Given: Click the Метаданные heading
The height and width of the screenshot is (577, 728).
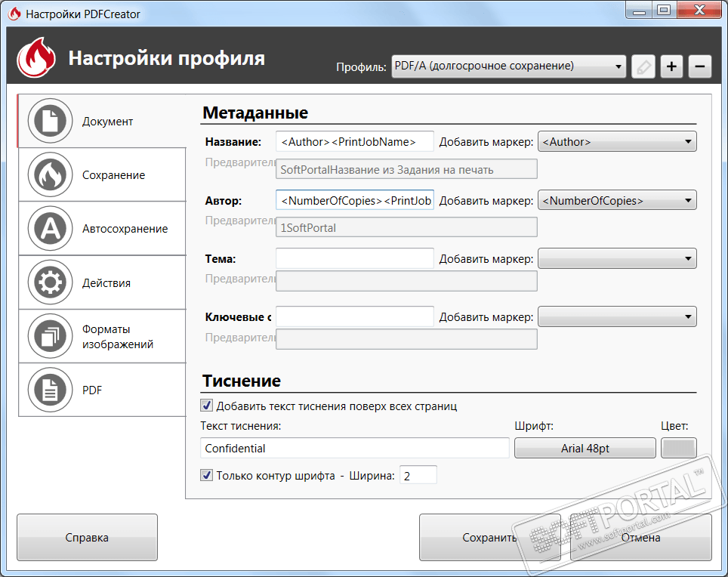Looking at the screenshot, I should 255,113.
